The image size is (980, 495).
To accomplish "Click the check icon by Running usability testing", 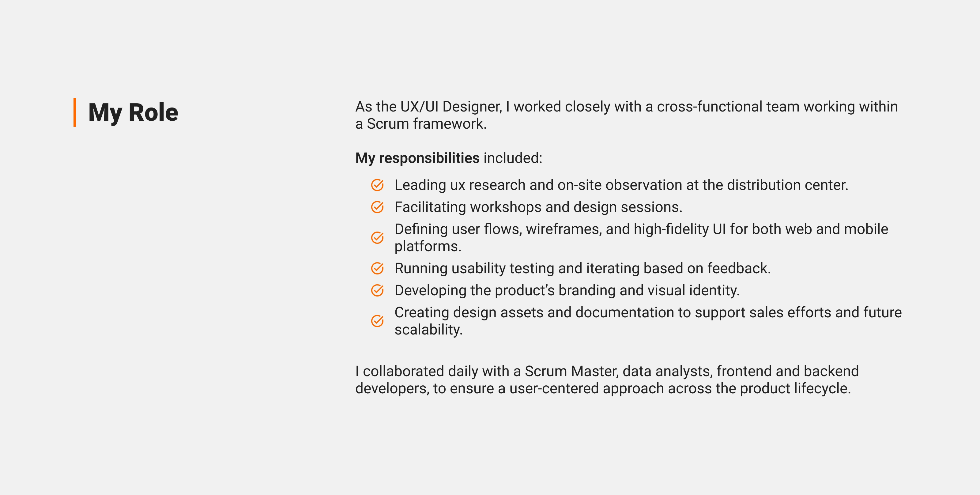I will tap(377, 268).
